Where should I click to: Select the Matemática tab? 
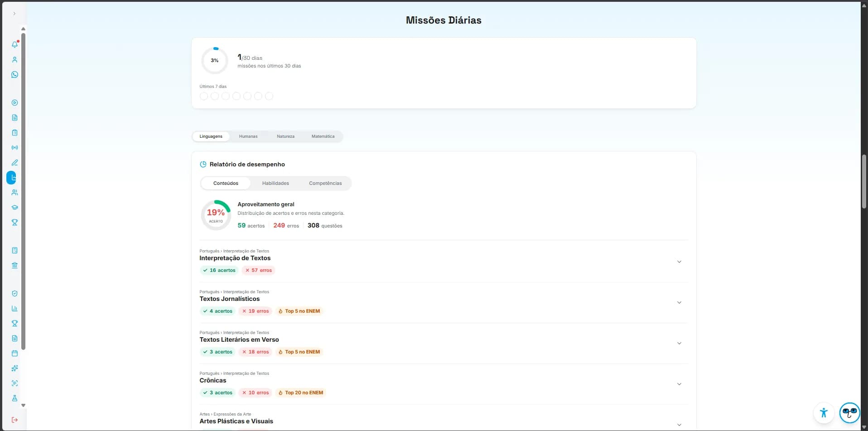323,136
